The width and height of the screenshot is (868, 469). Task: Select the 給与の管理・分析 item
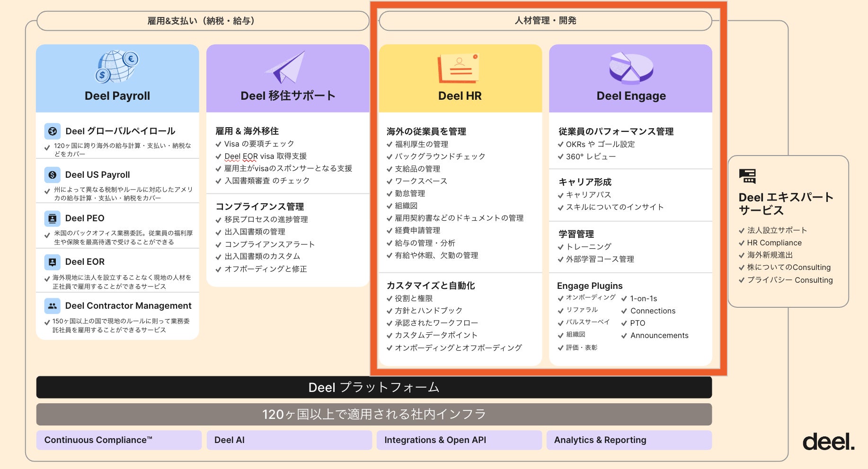pos(425,243)
